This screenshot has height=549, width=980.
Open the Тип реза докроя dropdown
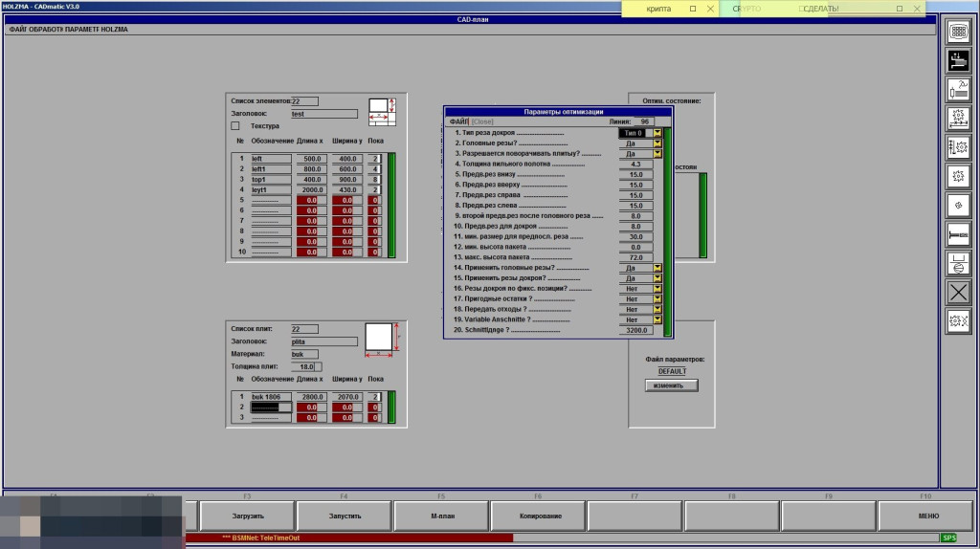657,133
